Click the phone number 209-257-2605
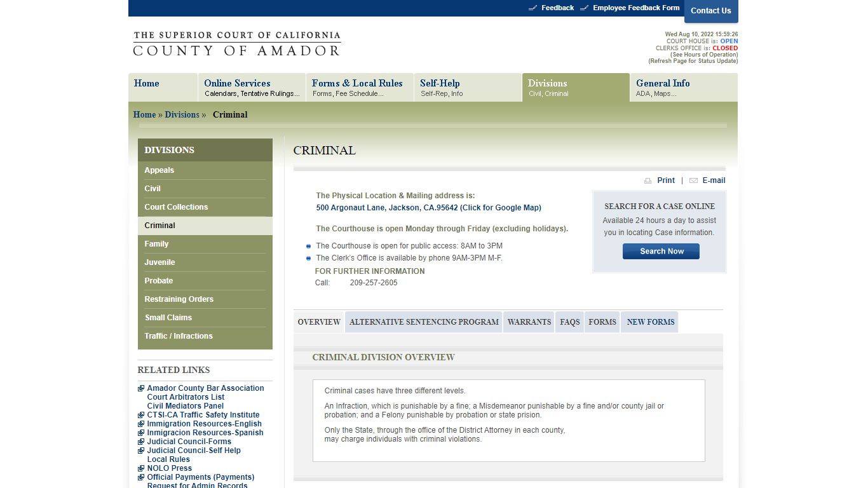The height and width of the screenshot is (488, 868). [x=374, y=283]
